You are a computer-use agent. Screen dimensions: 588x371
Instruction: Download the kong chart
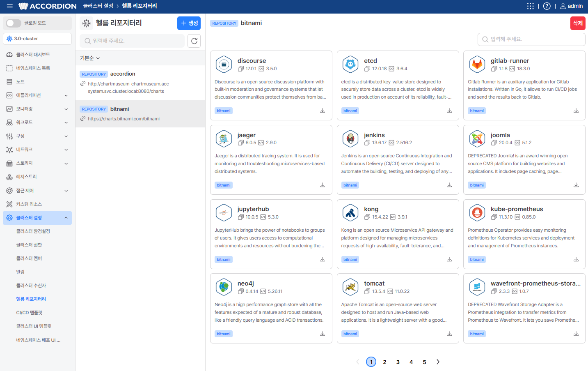click(x=449, y=259)
